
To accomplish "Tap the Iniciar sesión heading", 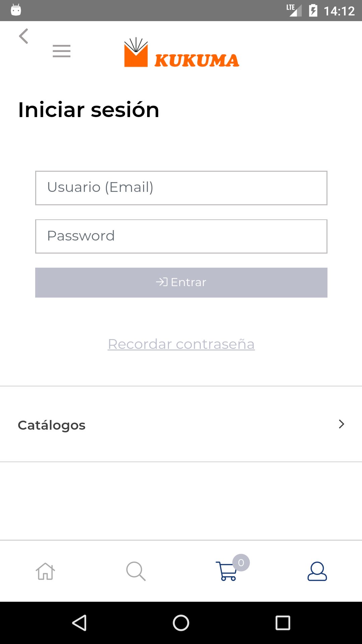I will [88, 110].
